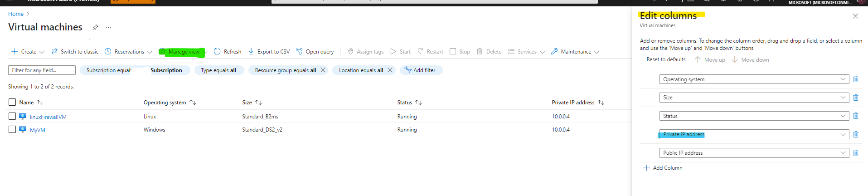The image size is (868, 196).
Task: Switch to classic view
Action: click(75, 52)
